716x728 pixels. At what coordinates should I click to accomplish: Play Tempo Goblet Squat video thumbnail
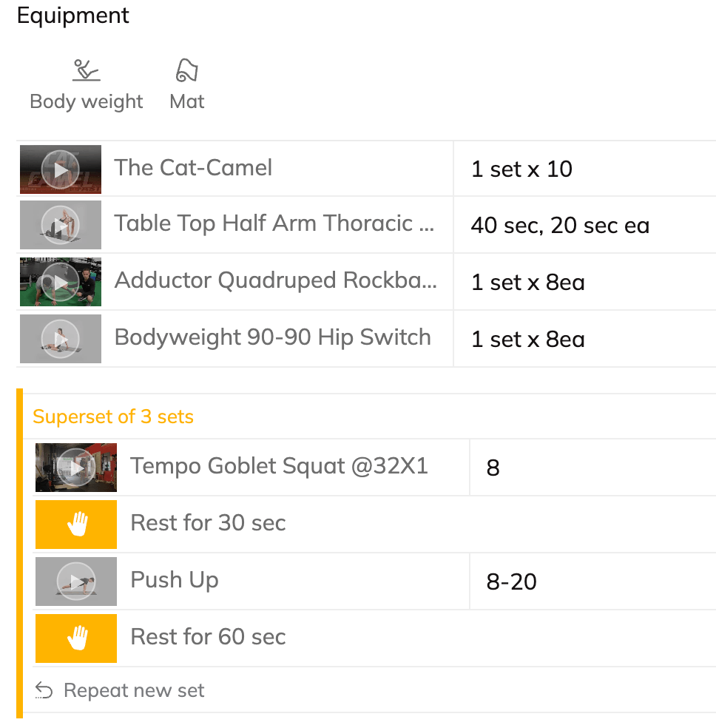click(x=76, y=468)
